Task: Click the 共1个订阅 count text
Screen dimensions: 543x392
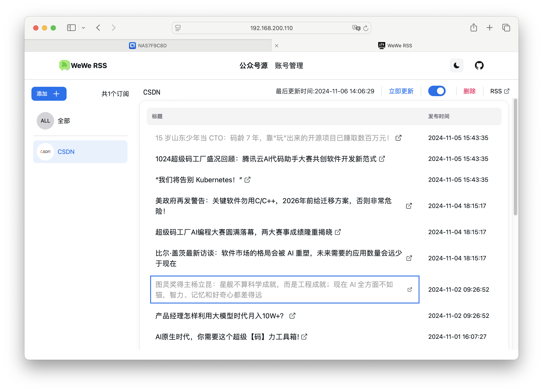Action: [115, 94]
